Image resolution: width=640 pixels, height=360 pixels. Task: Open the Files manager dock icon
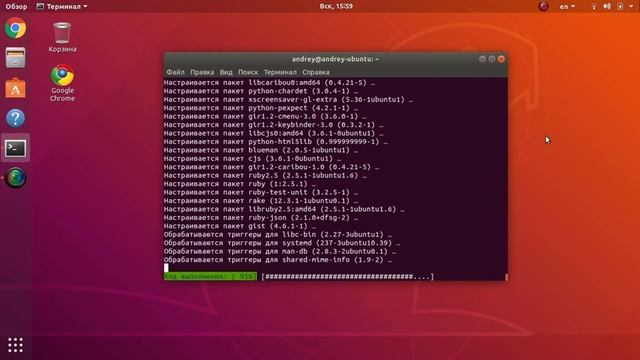click(16, 58)
